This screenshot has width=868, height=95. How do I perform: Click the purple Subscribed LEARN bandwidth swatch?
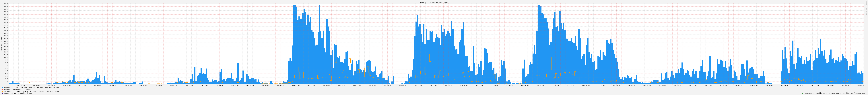tap(3, 93)
